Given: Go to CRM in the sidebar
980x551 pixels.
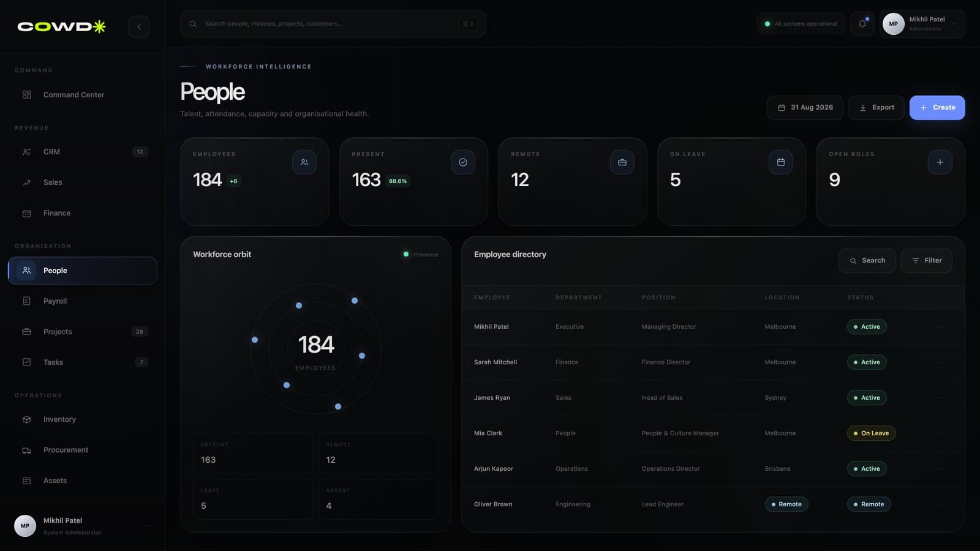Looking at the screenshot, I should point(83,152).
